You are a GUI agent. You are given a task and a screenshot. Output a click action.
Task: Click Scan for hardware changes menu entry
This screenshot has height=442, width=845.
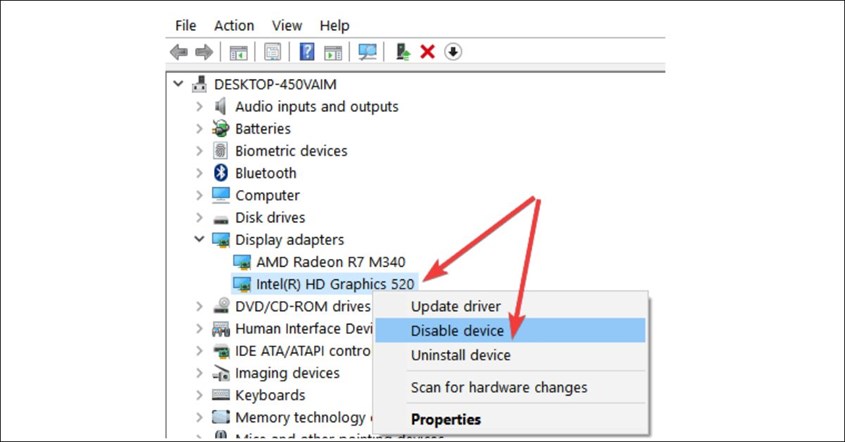click(x=499, y=387)
